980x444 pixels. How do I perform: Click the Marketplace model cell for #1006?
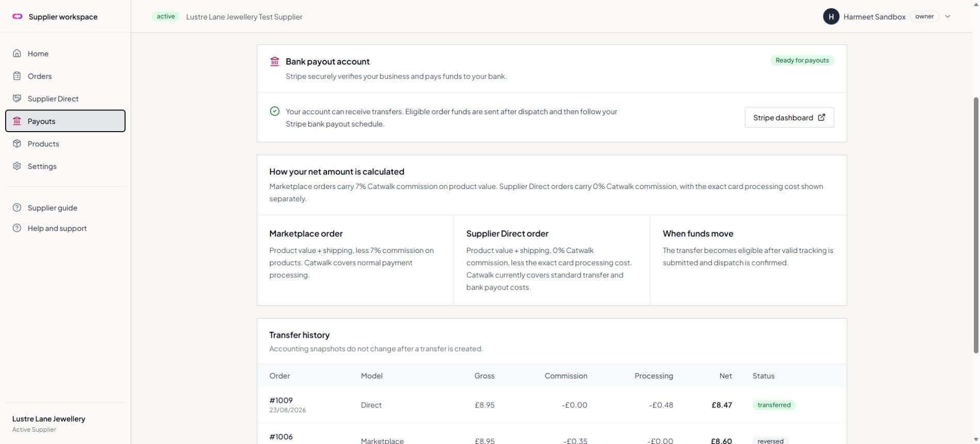(x=382, y=440)
